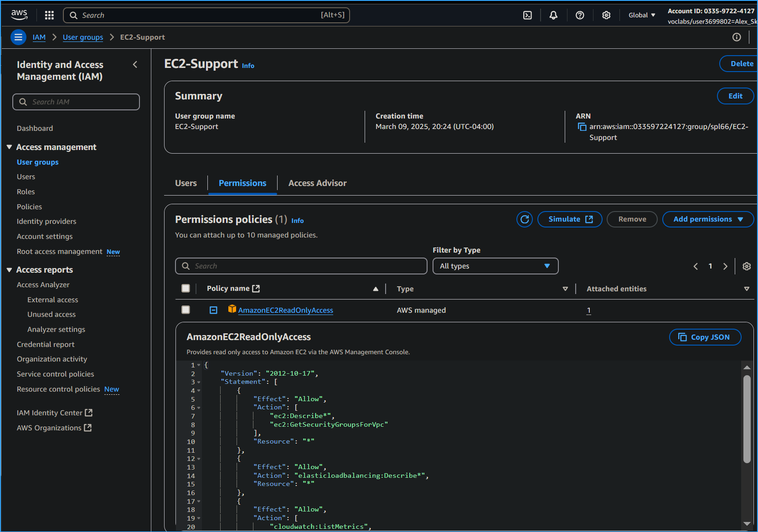Switch to the Users tab

point(186,183)
